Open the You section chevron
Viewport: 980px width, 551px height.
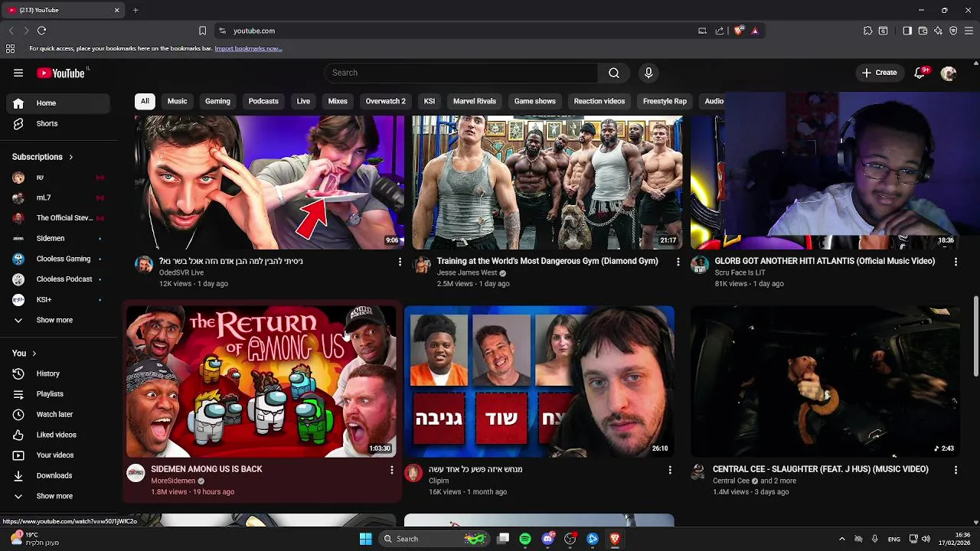pos(34,354)
